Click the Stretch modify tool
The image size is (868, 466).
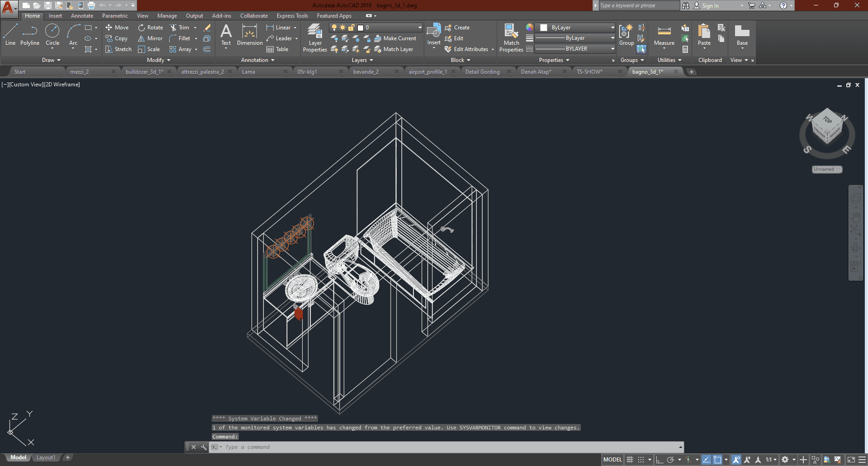click(x=118, y=49)
